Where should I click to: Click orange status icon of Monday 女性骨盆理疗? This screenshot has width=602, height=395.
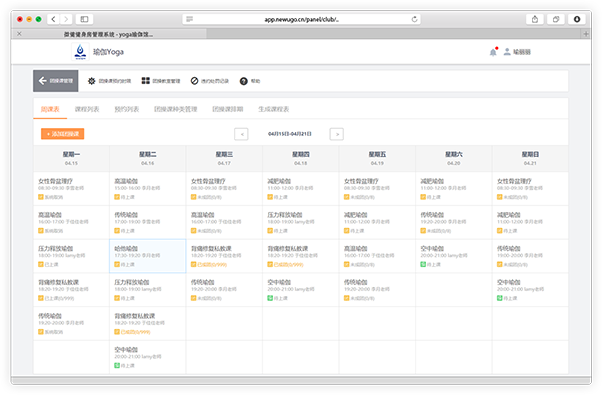(40, 197)
